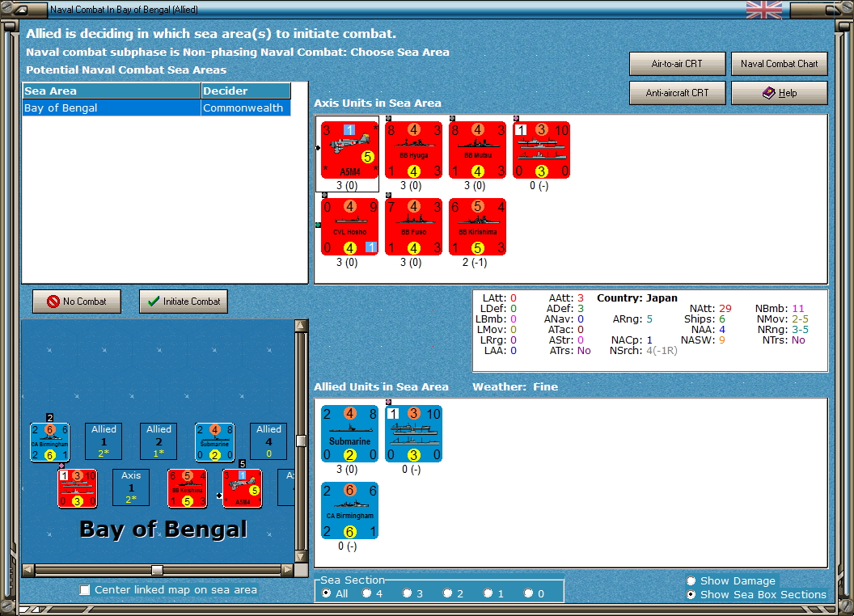Click the Country: Japan label
Screen dimensions: 854x616
coord(636,298)
